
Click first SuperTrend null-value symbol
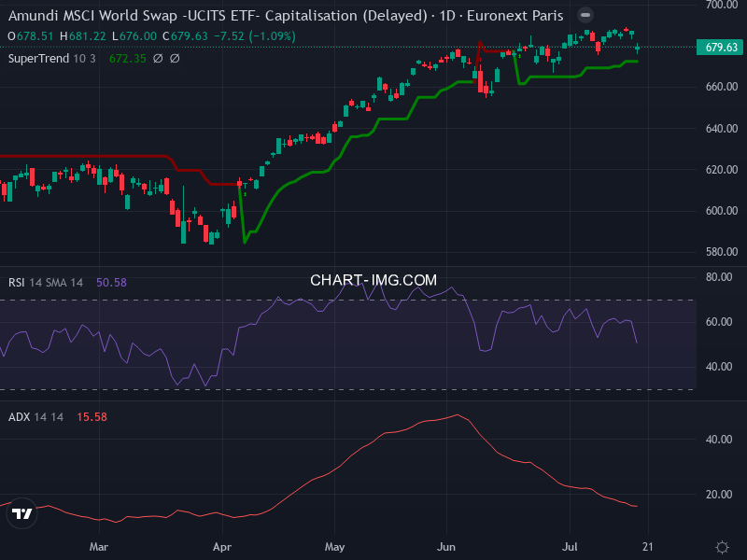(x=158, y=59)
